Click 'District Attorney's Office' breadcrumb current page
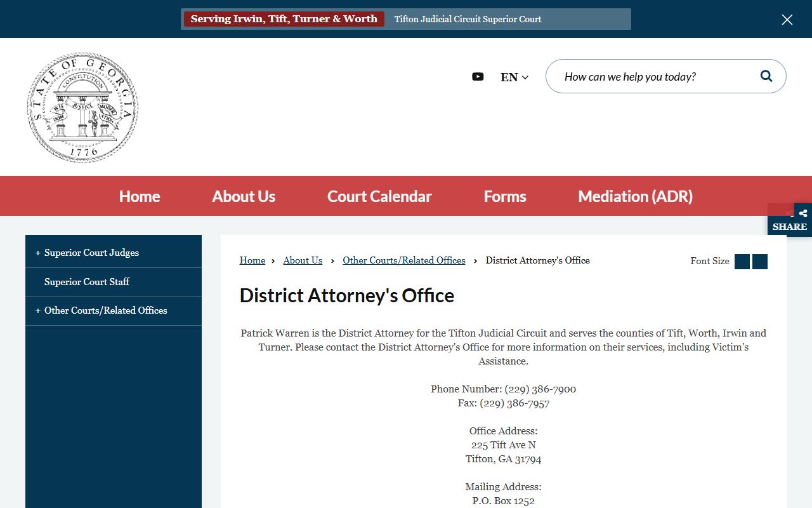Image resolution: width=812 pixels, height=508 pixels. 538,260
